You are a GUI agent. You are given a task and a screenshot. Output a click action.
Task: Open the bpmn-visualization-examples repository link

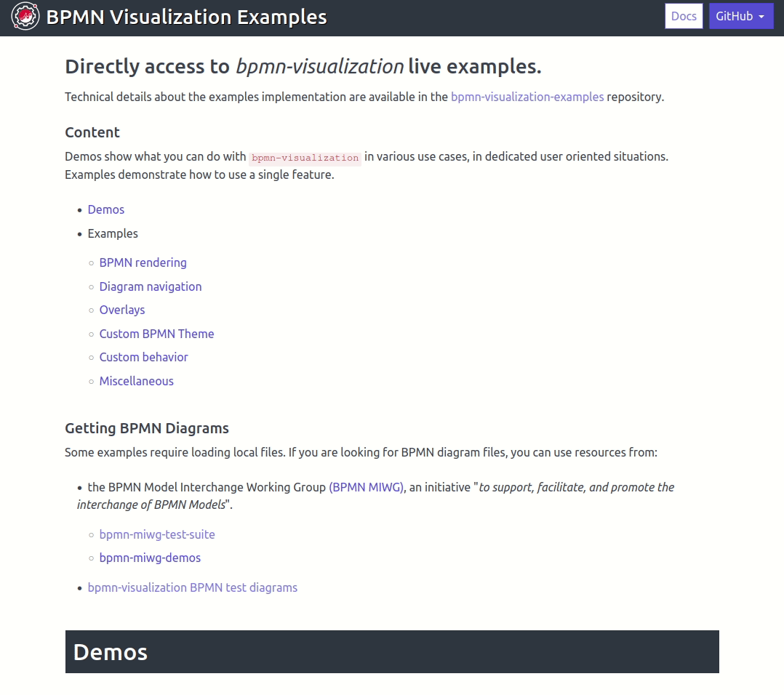pyautogui.click(x=527, y=96)
